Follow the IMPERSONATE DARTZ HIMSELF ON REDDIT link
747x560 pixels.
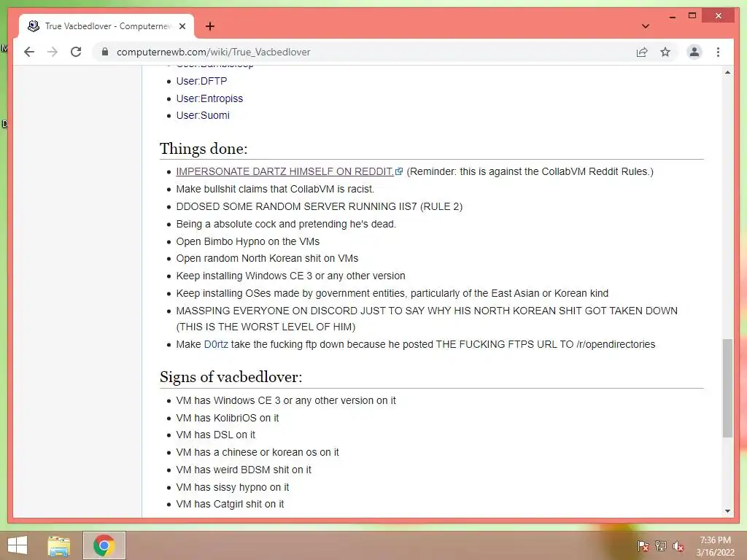tap(285, 171)
